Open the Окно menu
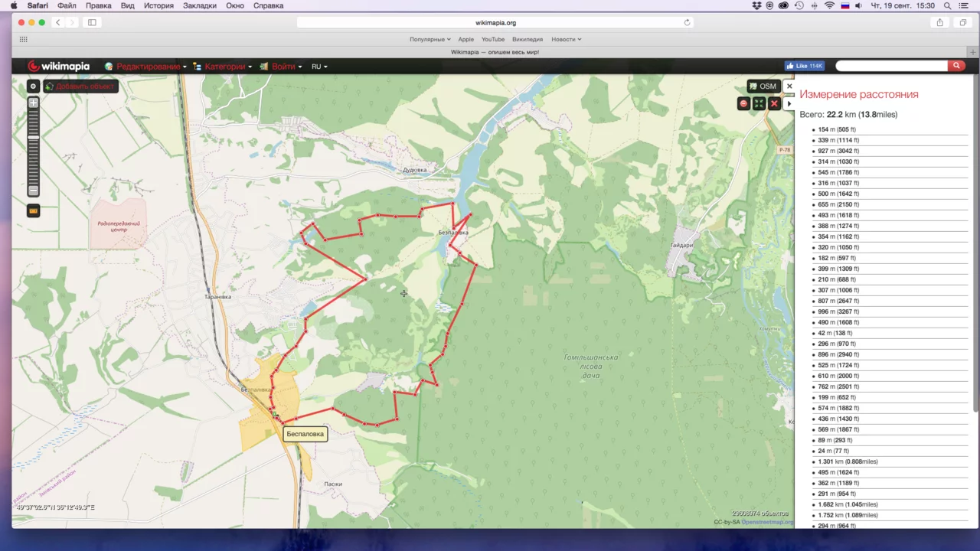 click(x=235, y=5)
